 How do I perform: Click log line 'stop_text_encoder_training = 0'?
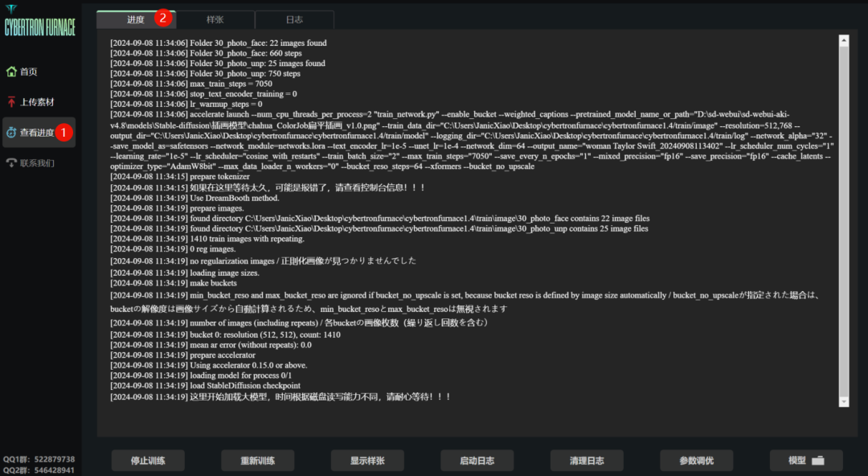click(x=203, y=94)
